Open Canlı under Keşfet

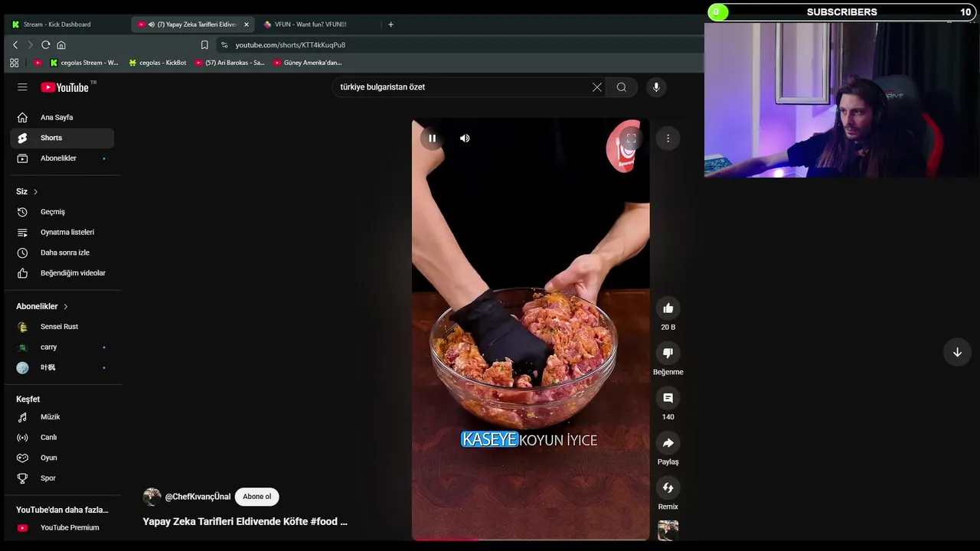(62, 437)
